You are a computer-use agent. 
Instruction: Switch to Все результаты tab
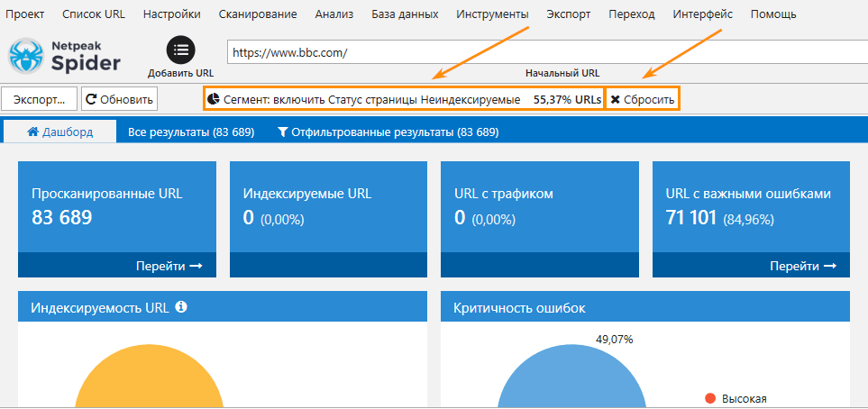point(191,132)
